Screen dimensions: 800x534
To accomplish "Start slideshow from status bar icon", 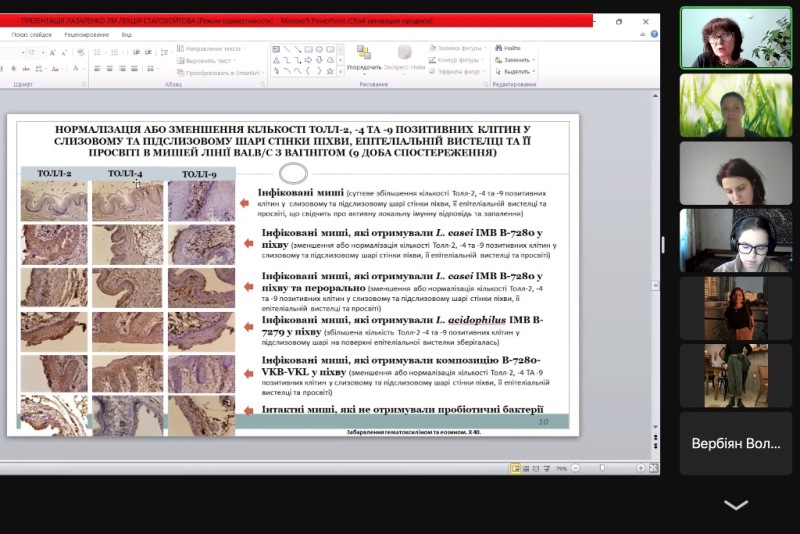I will coord(545,468).
